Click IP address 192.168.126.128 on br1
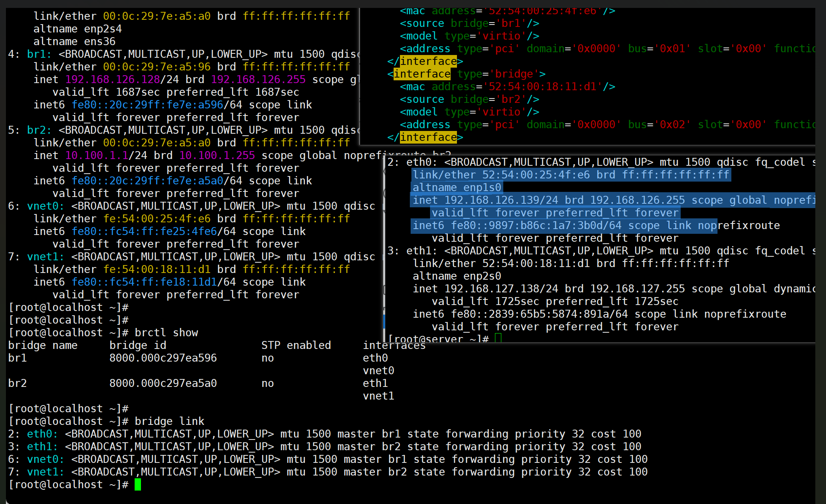Viewport: 826px width, 504px height. 112,80
